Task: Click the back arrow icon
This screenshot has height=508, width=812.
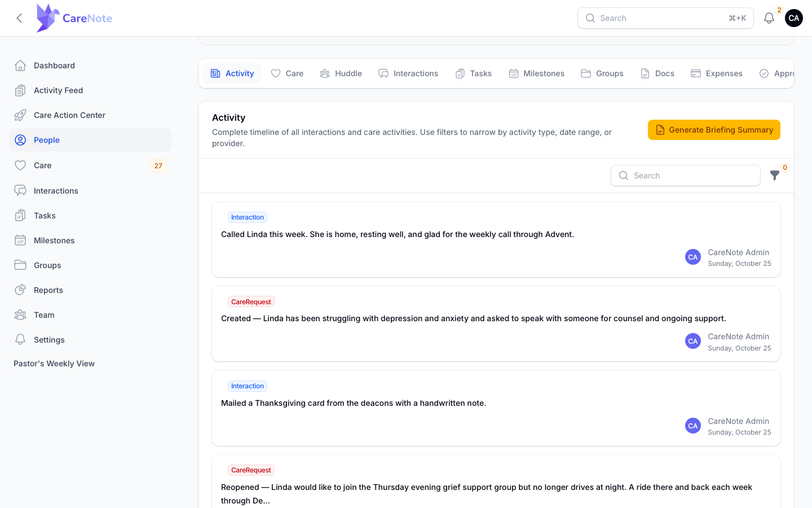Action: 19,18
